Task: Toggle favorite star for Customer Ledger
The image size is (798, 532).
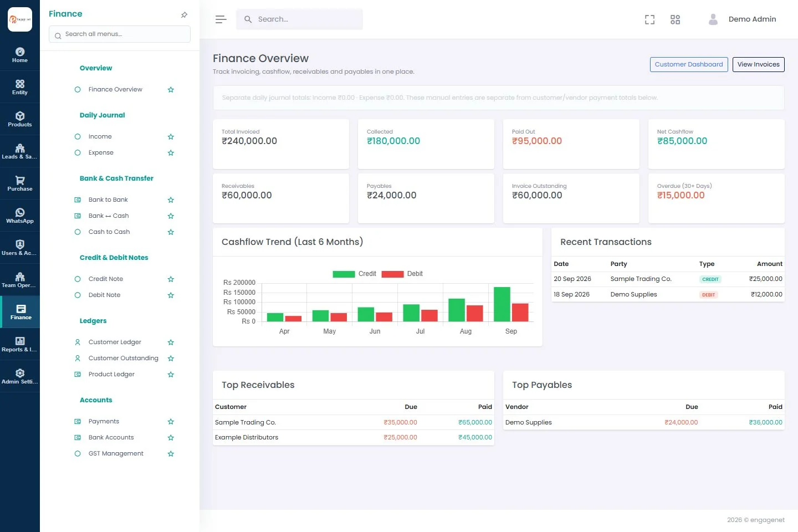Action: tap(171, 342)
